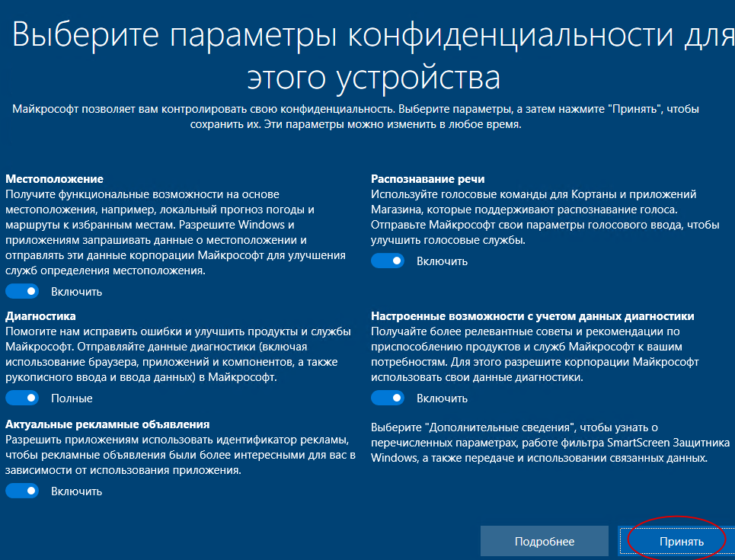735x560 pixels.
Task: Disable the Актуальные рекламные объявления switch
Action: click(22, 491)
